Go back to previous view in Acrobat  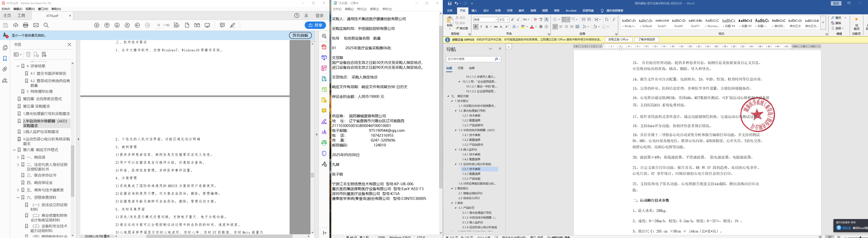pyautogui.click(x=138, y=25)
